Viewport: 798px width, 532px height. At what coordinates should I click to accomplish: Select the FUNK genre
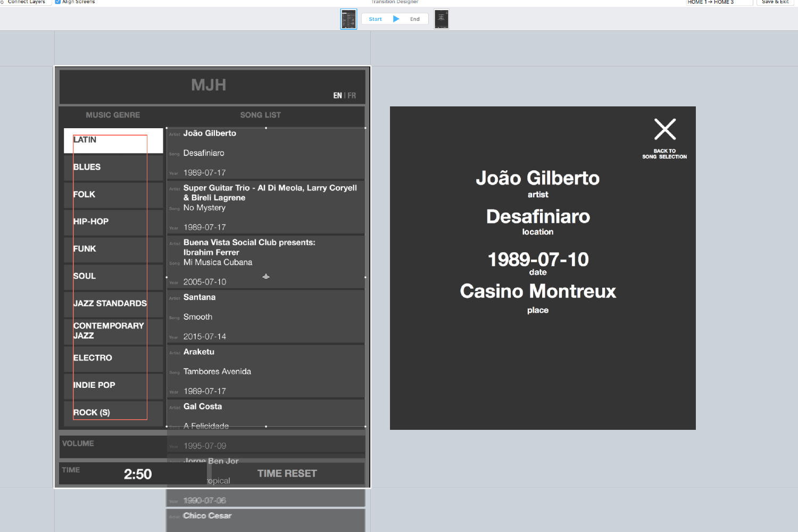click(113, 249)
